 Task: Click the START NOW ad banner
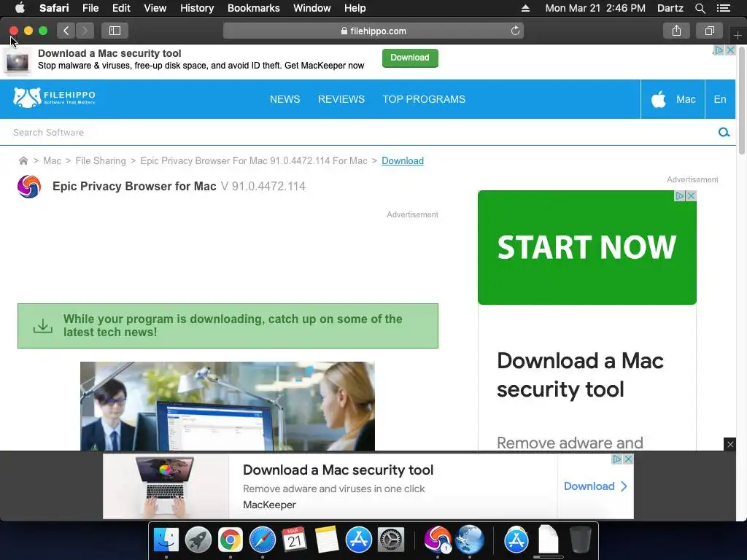tap(587, 247)
